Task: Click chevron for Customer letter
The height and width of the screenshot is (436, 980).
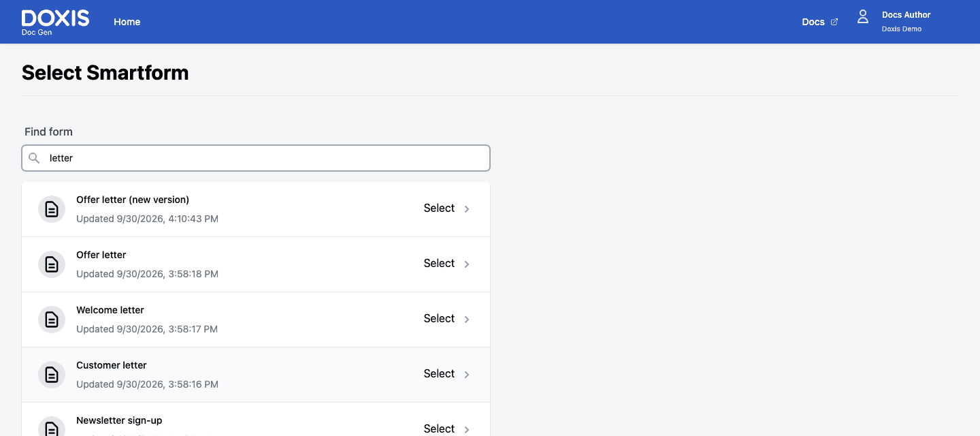Action: point(467,375)
